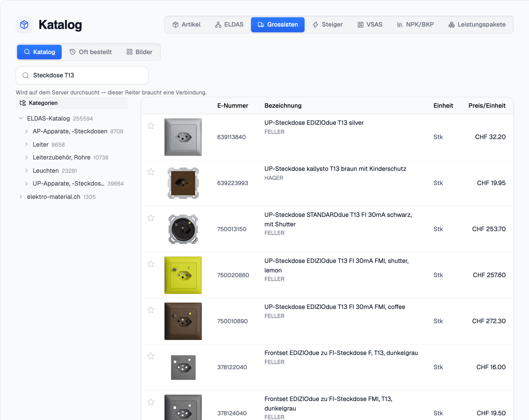This screenshot has width=529, height=420.
Task: Expand elektro-material.ch catalog node
Action: (x=21, y=197)
